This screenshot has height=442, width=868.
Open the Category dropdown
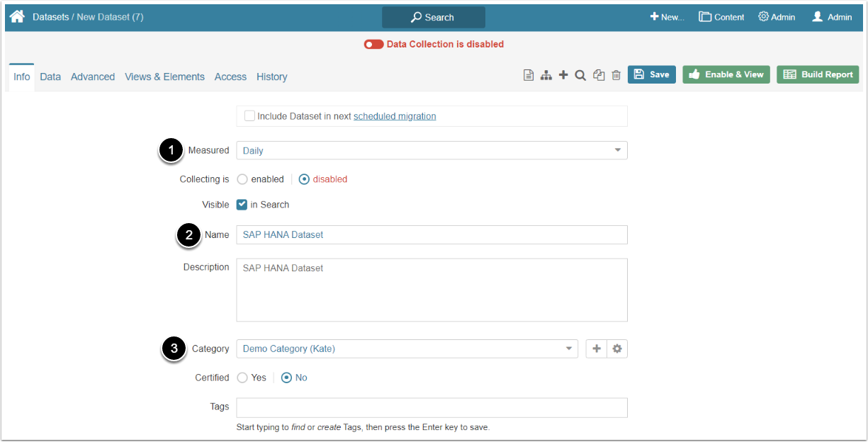(407, 348)
